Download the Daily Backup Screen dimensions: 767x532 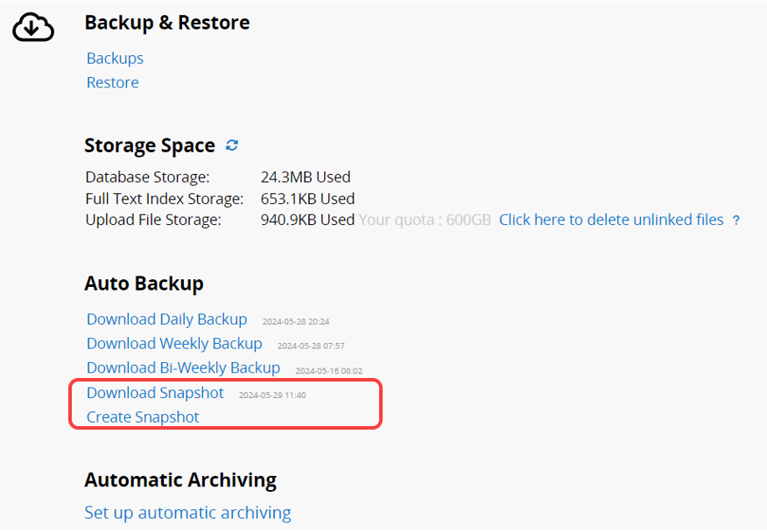(x=166, y=319)
